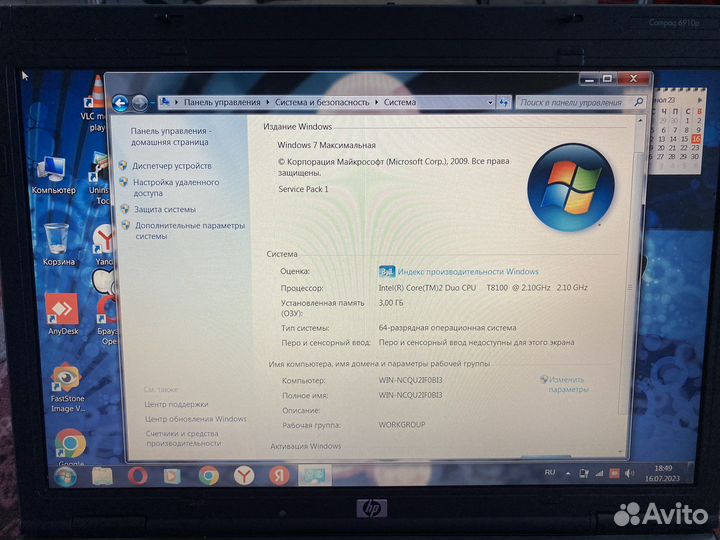Select 'Система' breadcrumb item

click(x=400, y=102)
